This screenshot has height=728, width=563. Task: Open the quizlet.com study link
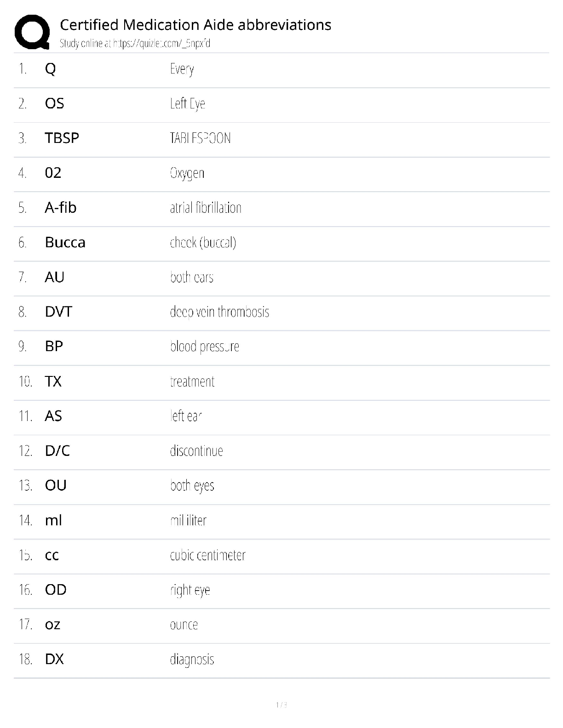click(135, 44)
